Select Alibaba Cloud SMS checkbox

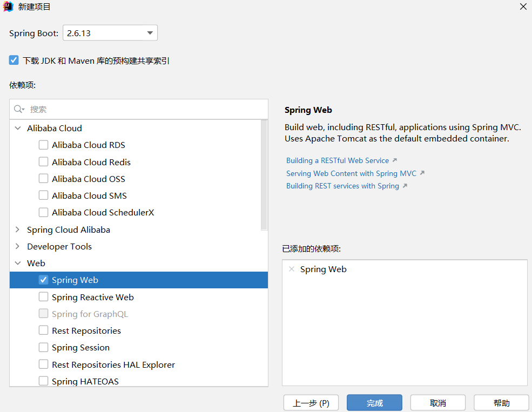pyautogui.click(x=43, y=195)
